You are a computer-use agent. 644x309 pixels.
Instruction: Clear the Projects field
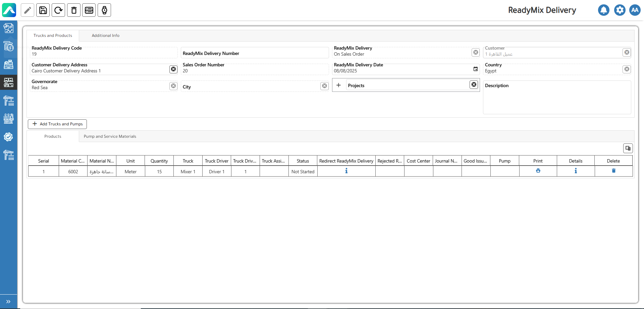(x=474, y=84)
